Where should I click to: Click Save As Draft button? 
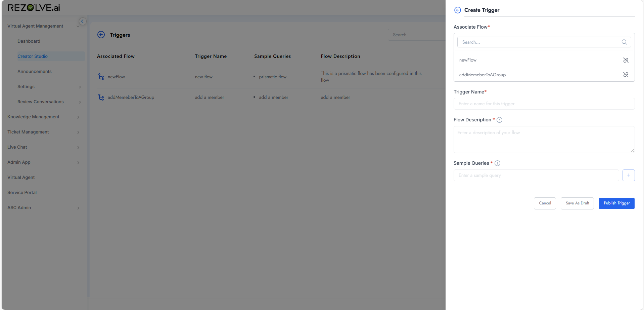(x=577, y=203)
